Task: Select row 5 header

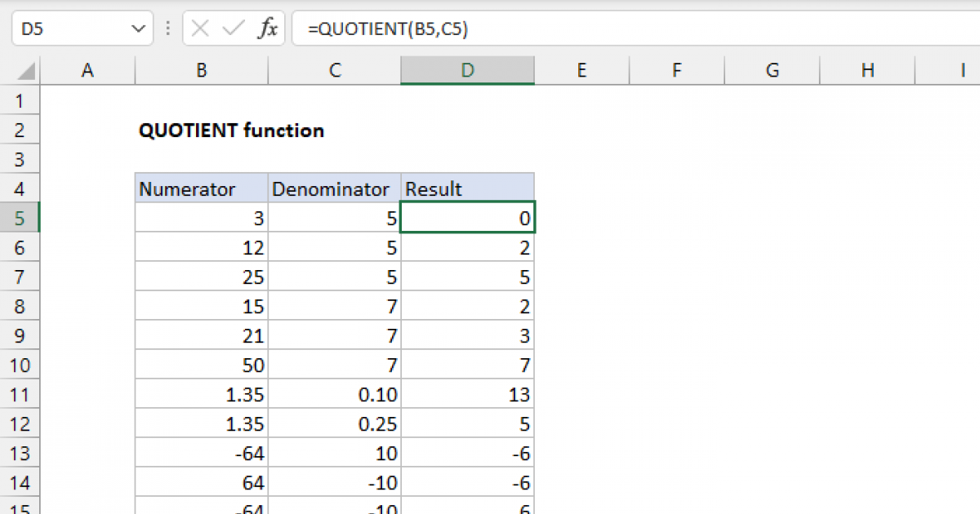Action: click(x=20, y=219)
